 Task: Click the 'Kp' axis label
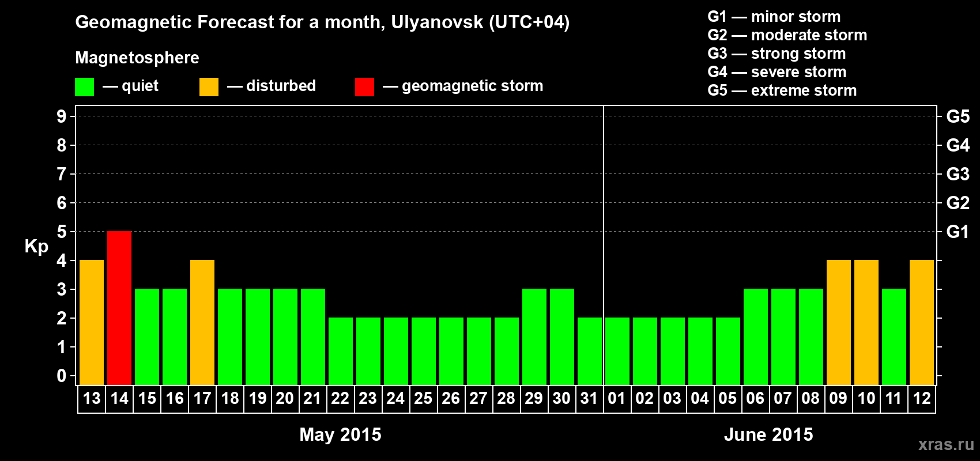coord(36,247)
